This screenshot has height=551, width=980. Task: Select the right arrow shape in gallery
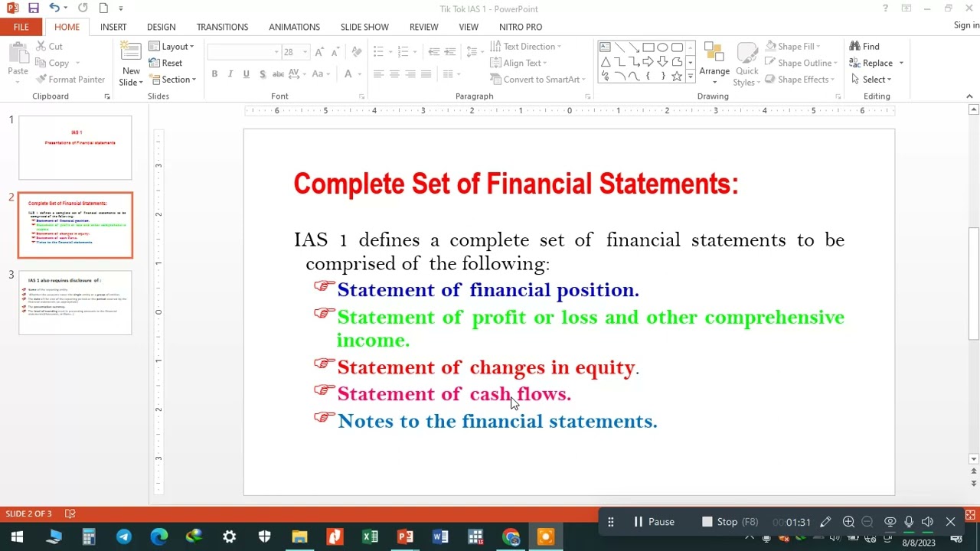tap(648, 62)
